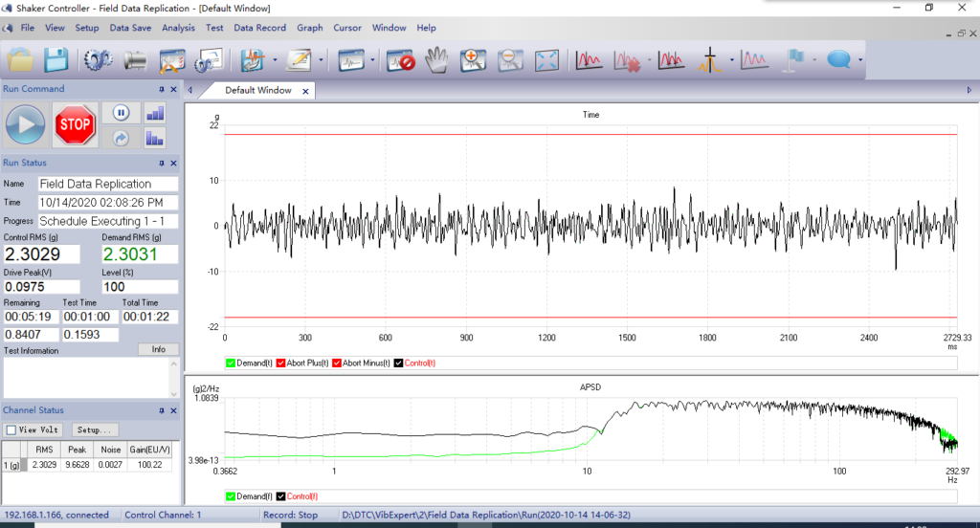Pin the Channel Status panel

coord(161,410)
